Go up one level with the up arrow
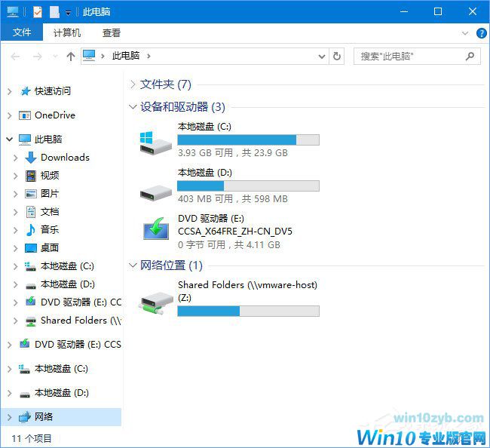490x448 pixels. 71,57
